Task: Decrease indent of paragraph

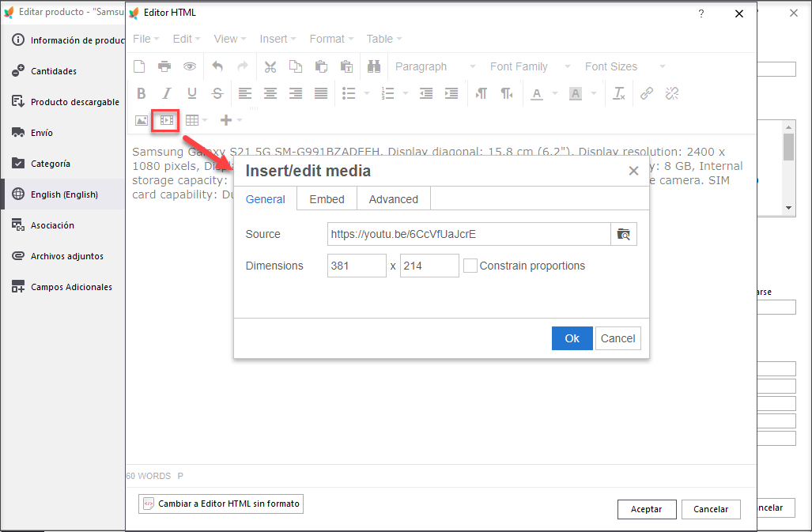Action: [x=426, y=93]
